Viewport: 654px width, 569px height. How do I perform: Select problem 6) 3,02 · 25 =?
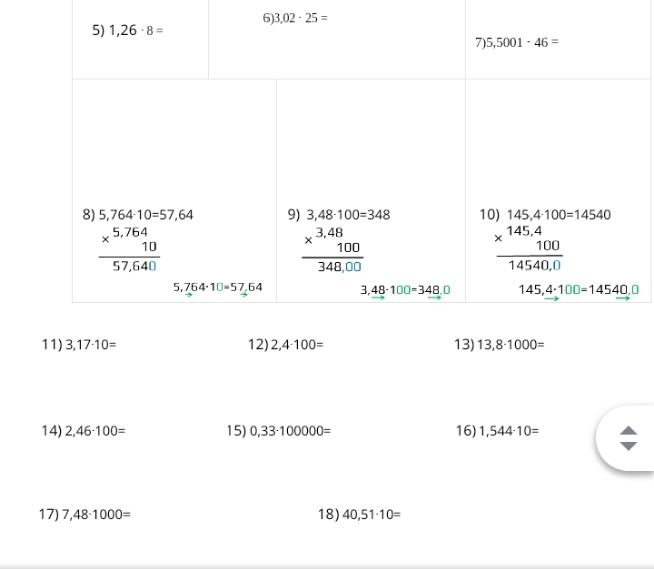[295, 18]
